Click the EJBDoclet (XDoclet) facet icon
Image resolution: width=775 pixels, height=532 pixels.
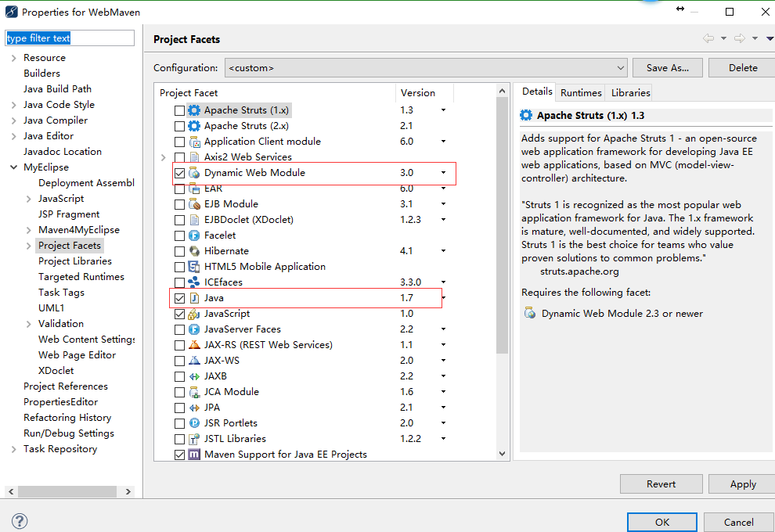(194, 220)
